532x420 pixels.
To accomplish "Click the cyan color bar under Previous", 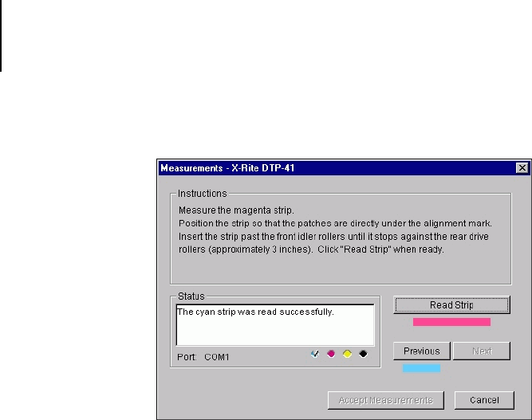I will [x=421, y=368].
